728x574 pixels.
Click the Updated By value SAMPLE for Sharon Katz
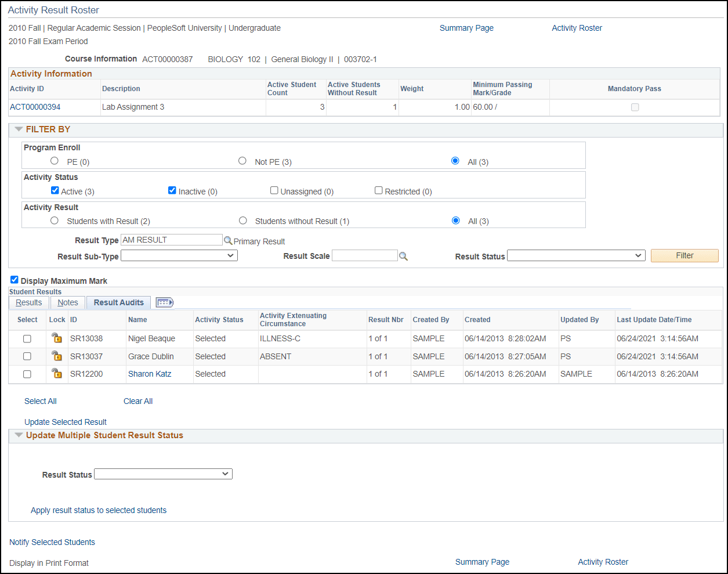pos(576,374)
